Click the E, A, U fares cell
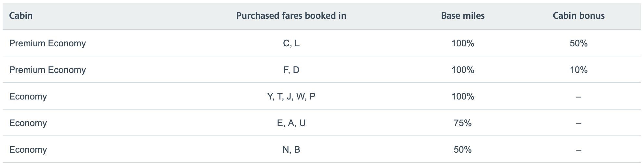The height and width of the screenshot is (164, 644). pyautogui.click(x=291, y=123)
